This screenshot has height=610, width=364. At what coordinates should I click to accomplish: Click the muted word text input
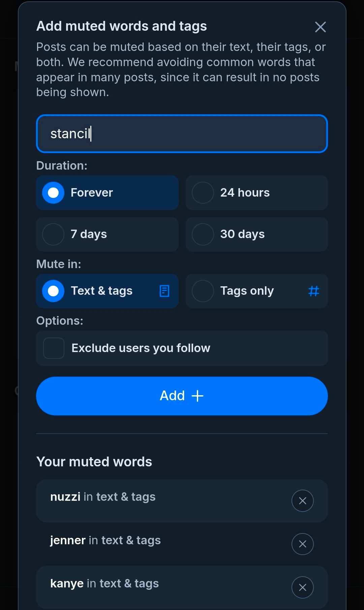coord(182,134)
